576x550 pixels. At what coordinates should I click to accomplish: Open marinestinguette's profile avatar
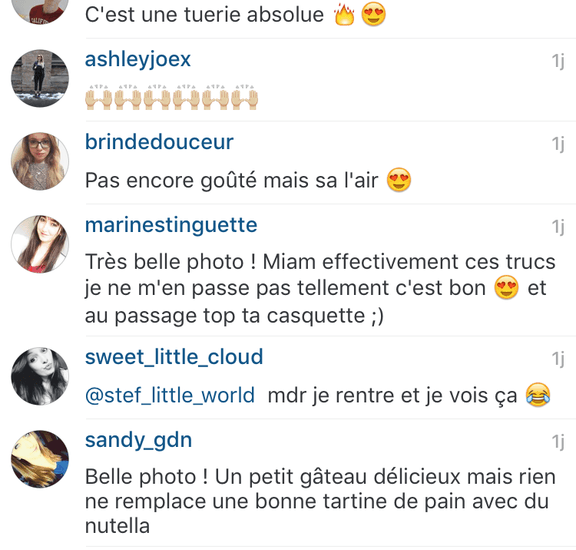tap(40, 244)
